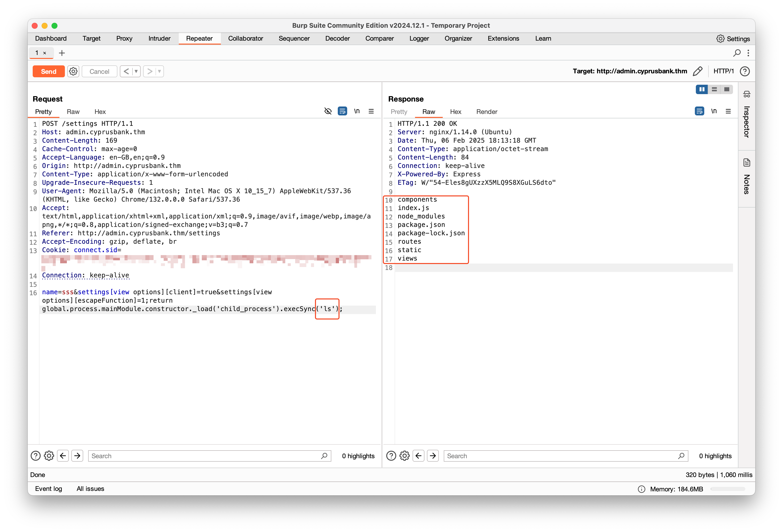Open the Decoder tab
This screenshot has height=532, width=783.
click(338, 38)
